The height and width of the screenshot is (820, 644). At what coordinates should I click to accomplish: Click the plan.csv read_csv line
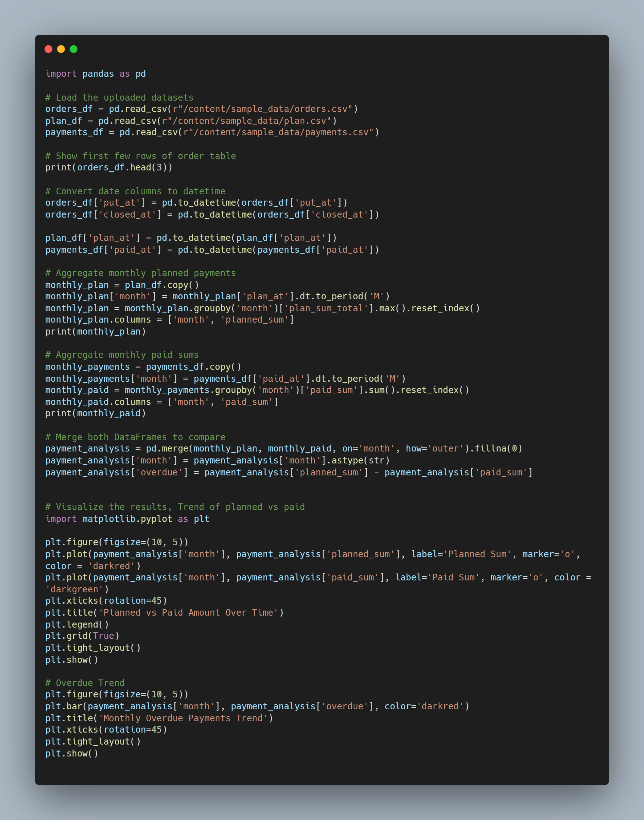pos(191,121)
